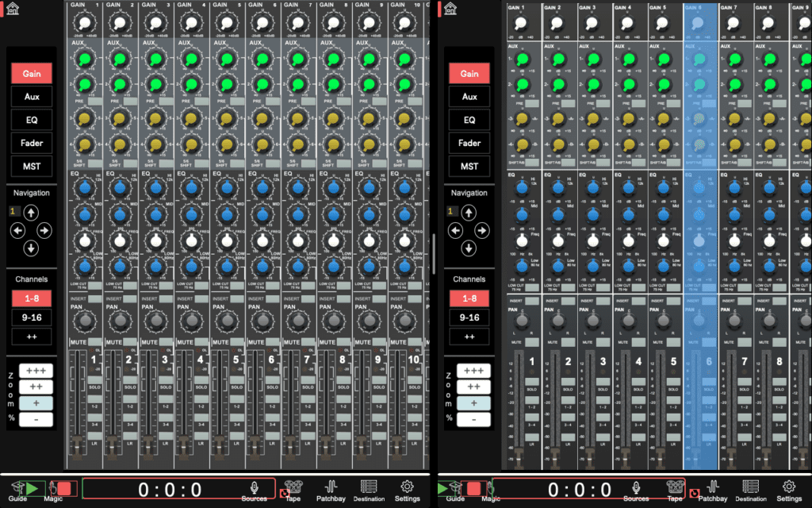This screenshot has height=508, width=812.
Task: Set zoom to ++ in left view
Action: coord(36,387)
